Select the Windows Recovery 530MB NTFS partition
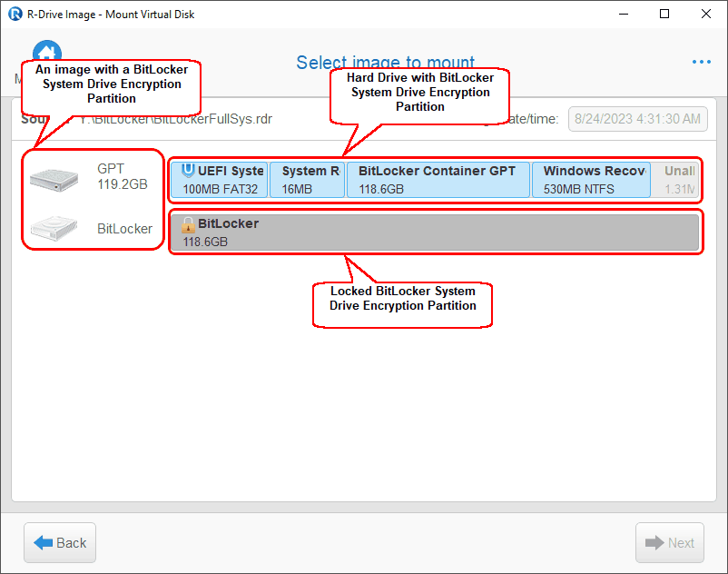 tap(591, 180)
